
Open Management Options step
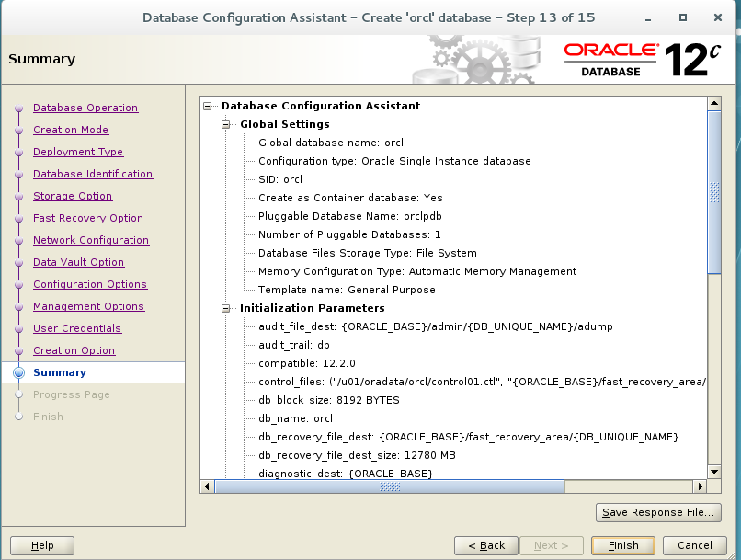(x=89, y=306)
